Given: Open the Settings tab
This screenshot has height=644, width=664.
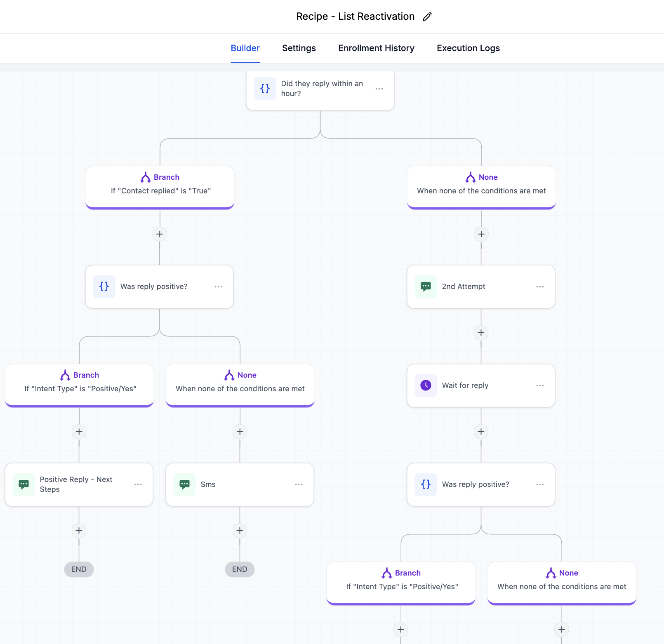Looking at the screenshot, I should click(x=299, y=48).
